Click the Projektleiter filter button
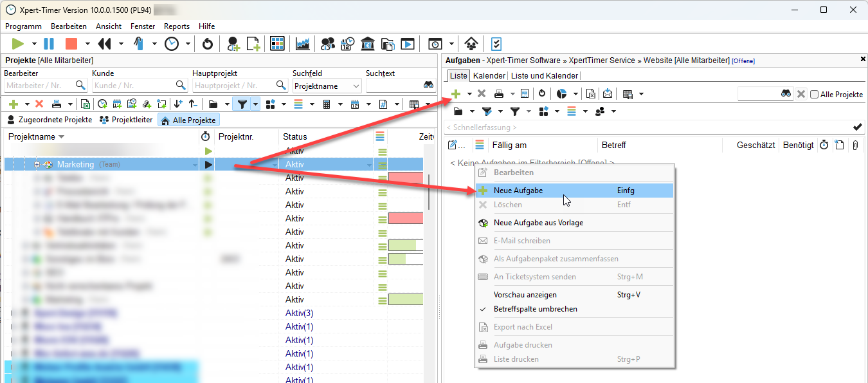The image size is (868, 383). 126,120
